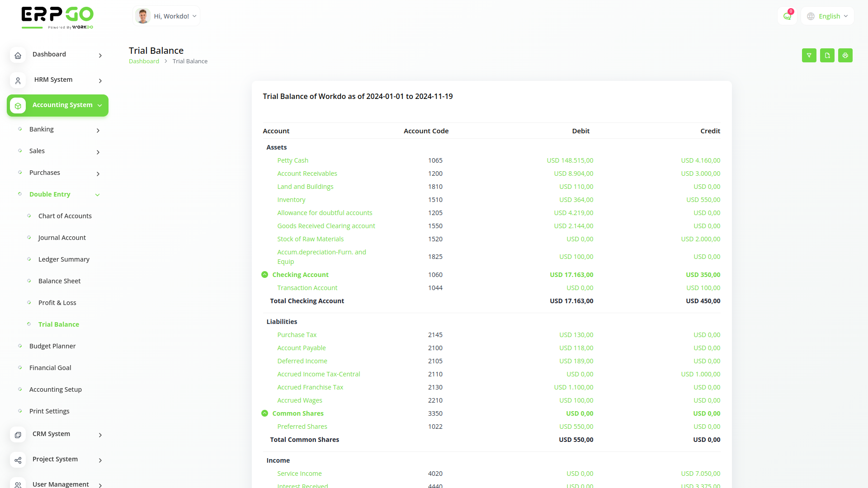Open the Petty Cash account

[293, 160]
